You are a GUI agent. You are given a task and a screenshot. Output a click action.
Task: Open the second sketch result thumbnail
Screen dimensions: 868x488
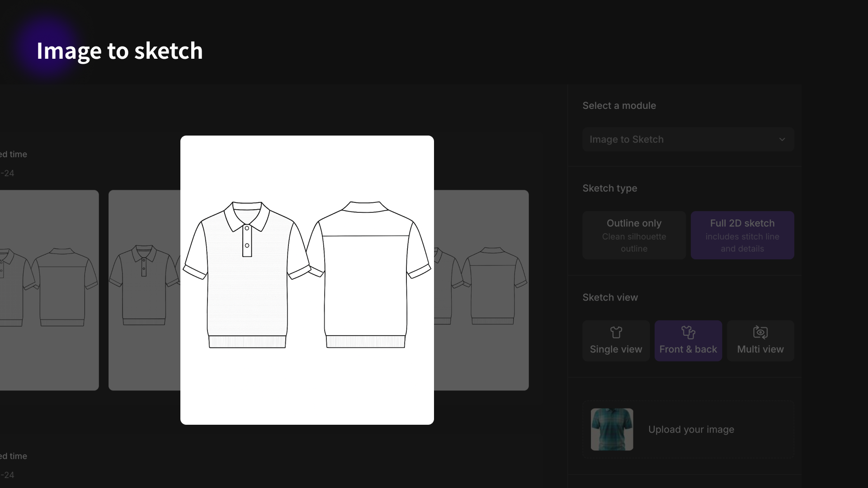click(x=144, y=289)
